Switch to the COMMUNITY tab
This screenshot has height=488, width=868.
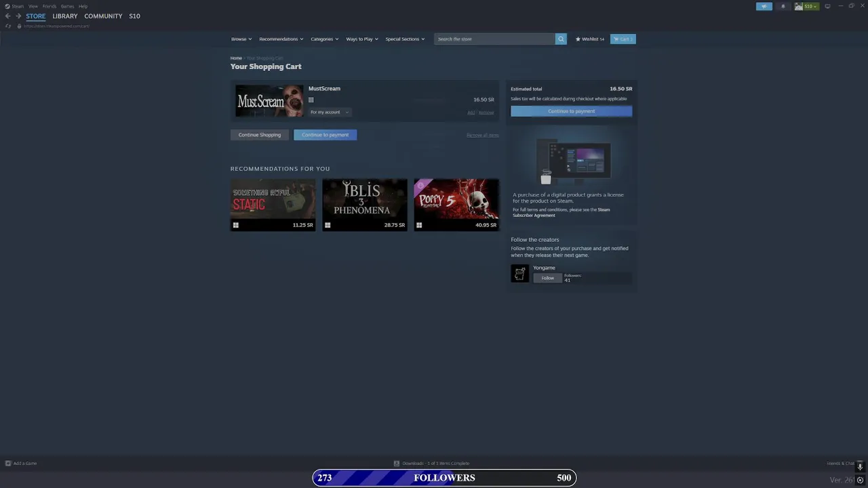pyautogui.click(x=103, y=16)
